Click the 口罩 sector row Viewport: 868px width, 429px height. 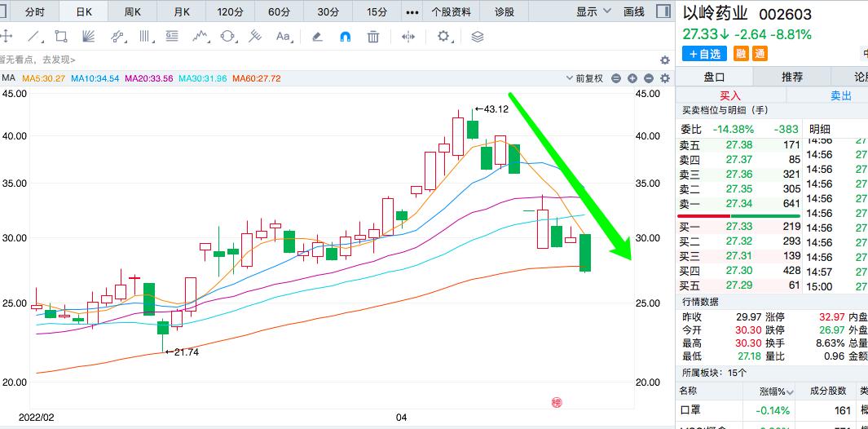click(x=689, y=410)
